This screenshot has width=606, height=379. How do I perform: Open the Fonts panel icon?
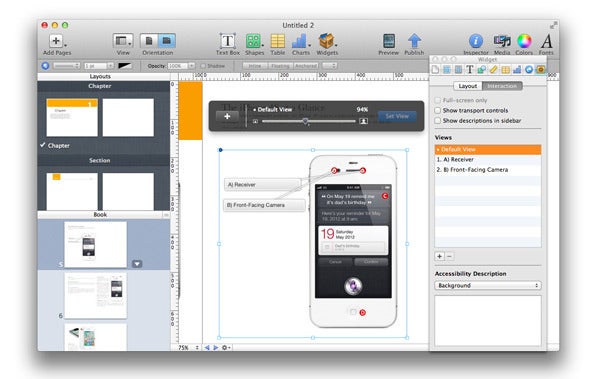(x=546, y=41)
